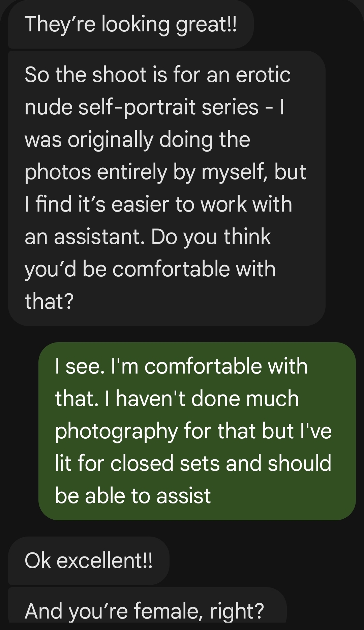
Task: Tap the word "that?" ending the received message
Action: coord(49,301)
